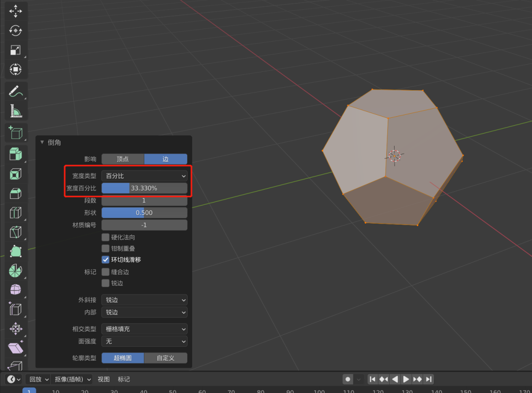
Task: Click the 形状 slider
Action: point(144,213)
